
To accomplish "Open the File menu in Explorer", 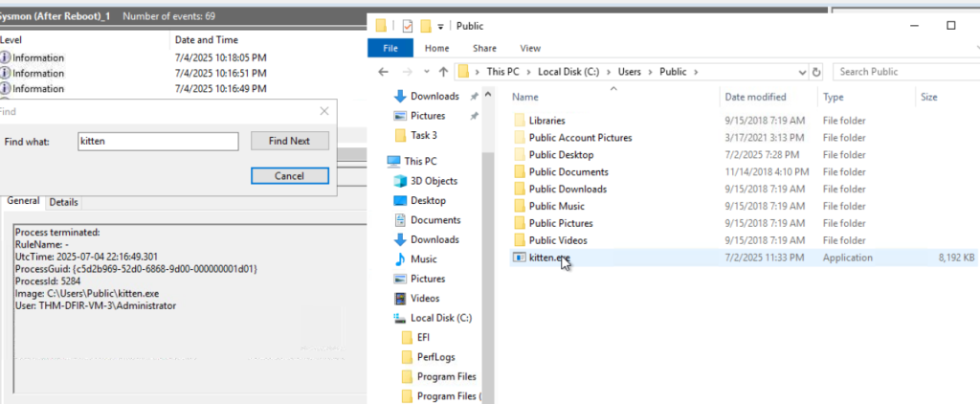I will [390, 48].
